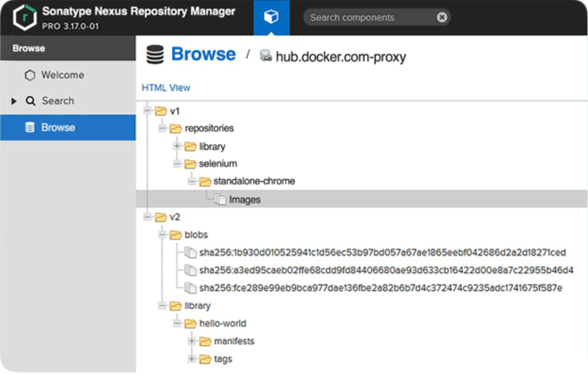
Task: Click the Browse breadcrumb heading
Action: pyautogui.click(x=204, y=54)
